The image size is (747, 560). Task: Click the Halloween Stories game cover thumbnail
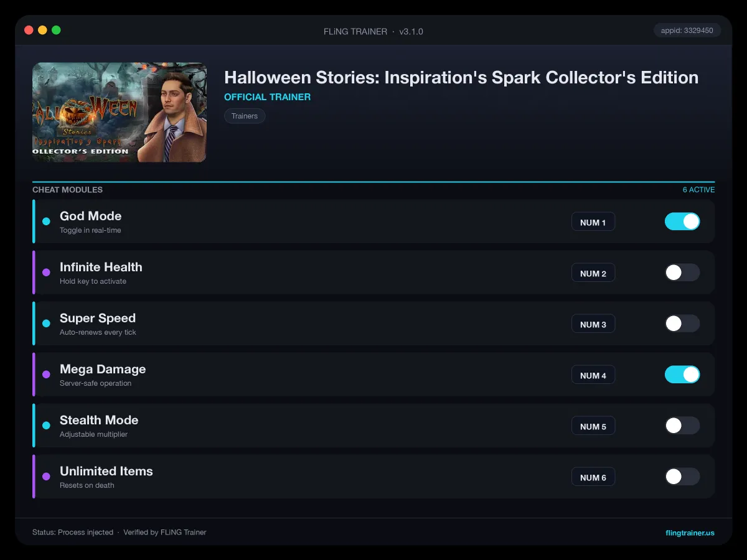tap(120, 112)
